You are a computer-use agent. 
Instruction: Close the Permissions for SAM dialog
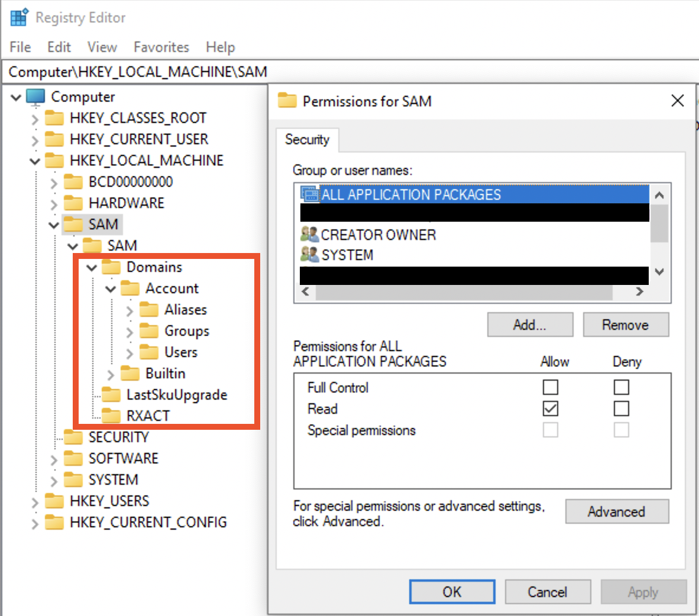(x=677, y=100)
